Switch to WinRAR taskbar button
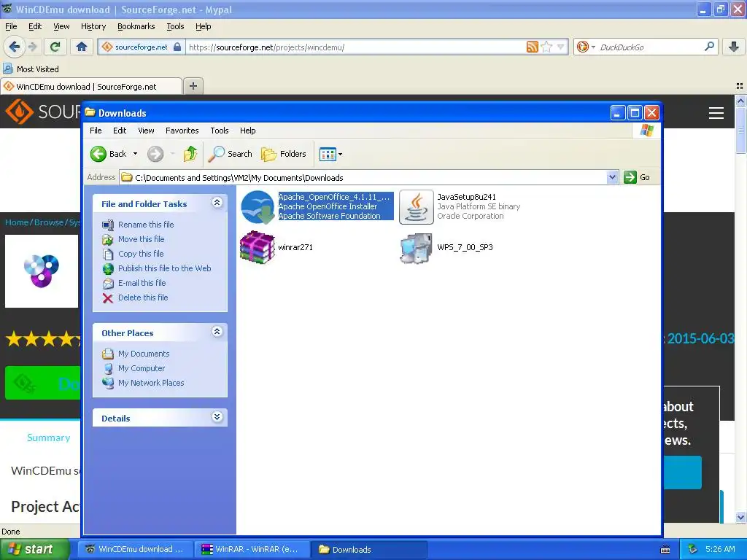Image resolution: width=747 pixels, height=560 pixels. click(x=252, y=549)
